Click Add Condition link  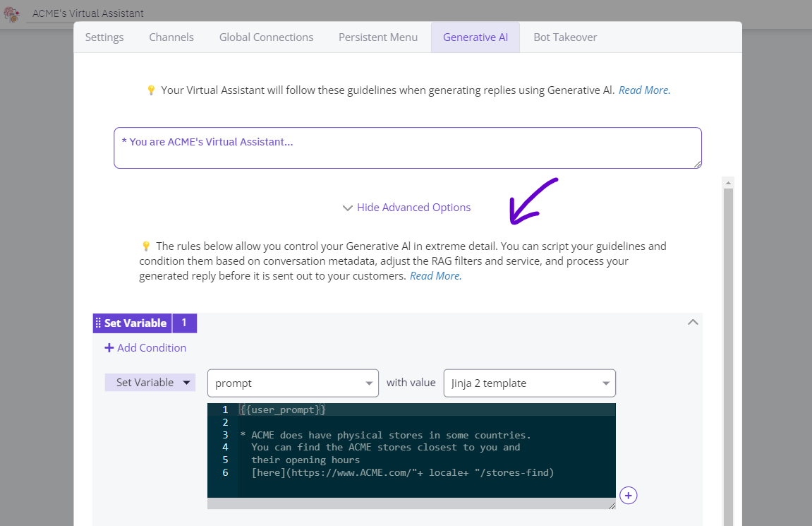coord(152,348)
